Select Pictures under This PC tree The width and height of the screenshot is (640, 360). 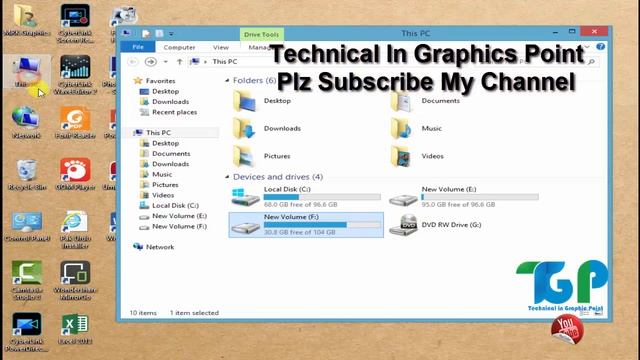pyautogui.click(x=159, y=184)
